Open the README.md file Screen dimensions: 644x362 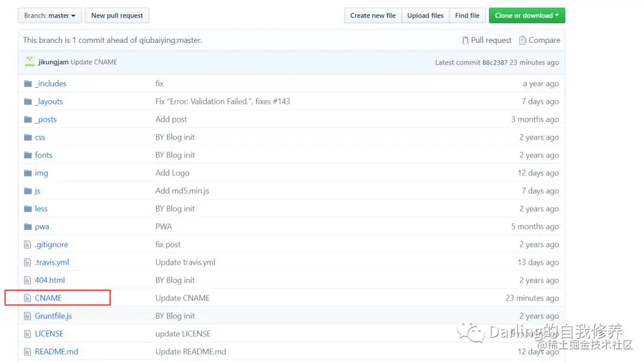click(x=56, y=352)
